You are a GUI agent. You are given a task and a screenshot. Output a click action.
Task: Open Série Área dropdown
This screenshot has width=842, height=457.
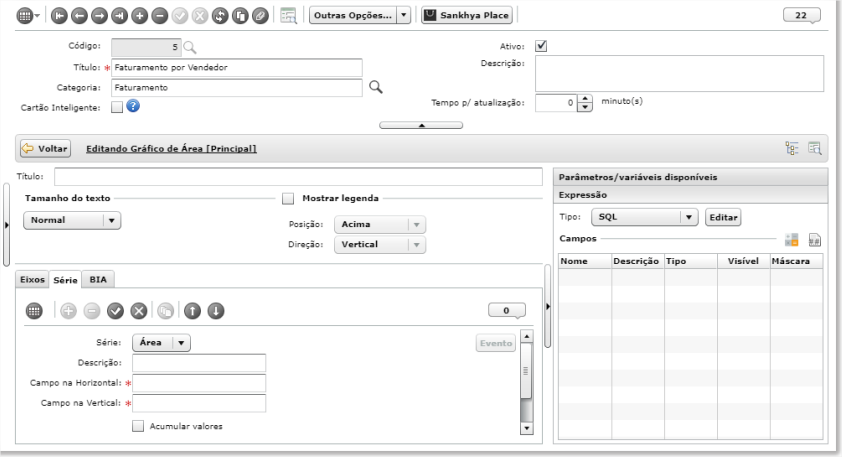tap(161, 343)
